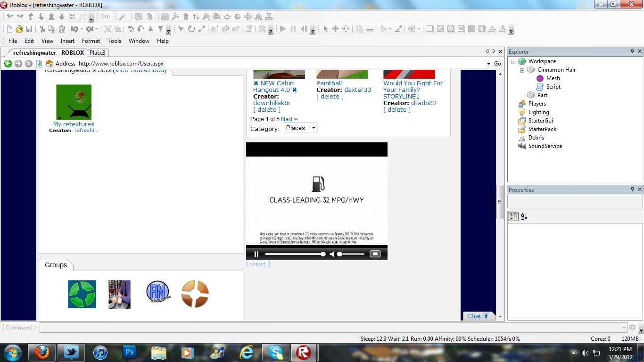
Task: Run the game with the Play icon
Action: tap(283, 29)
